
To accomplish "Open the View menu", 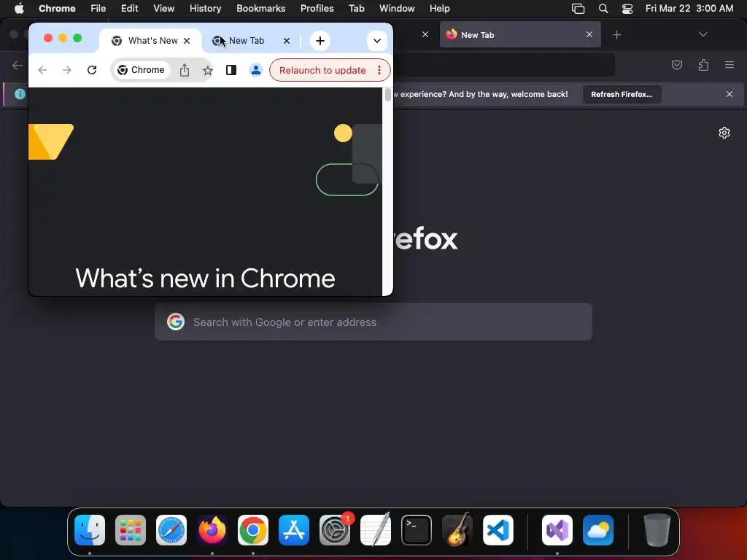I will pyautogui.click(x=164, y=9).
